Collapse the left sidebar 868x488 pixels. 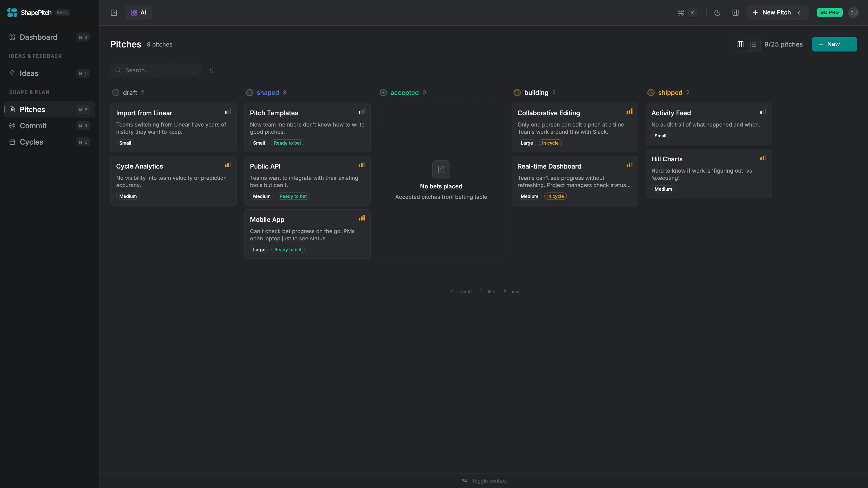click(114, 12)
